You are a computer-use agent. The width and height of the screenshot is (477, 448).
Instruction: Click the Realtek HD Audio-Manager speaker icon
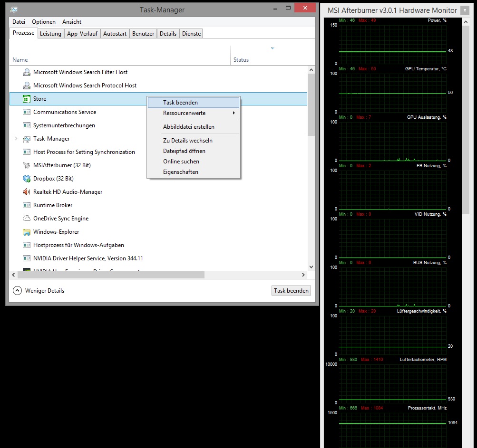(27, 192)
